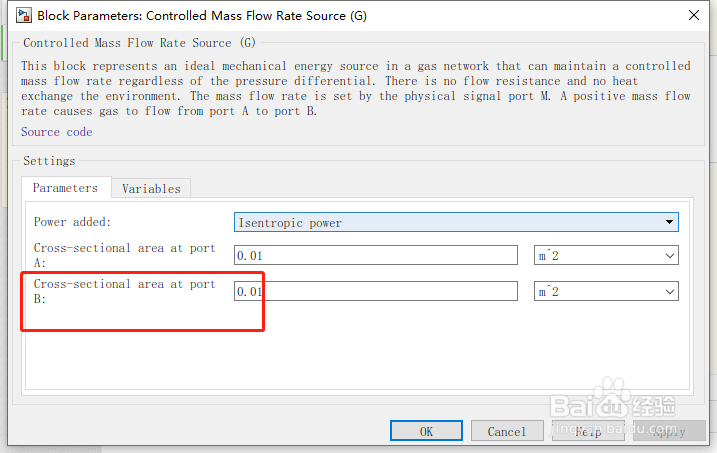Open the port A unit dropdown

(606, 256)
